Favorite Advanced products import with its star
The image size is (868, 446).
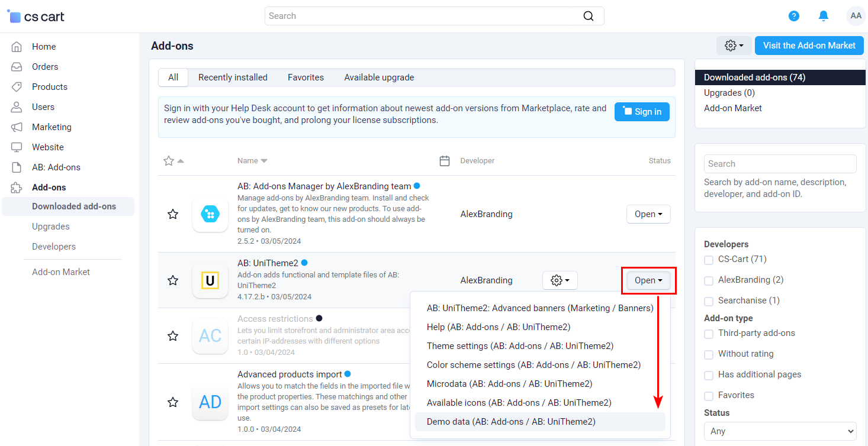point(173,402)
